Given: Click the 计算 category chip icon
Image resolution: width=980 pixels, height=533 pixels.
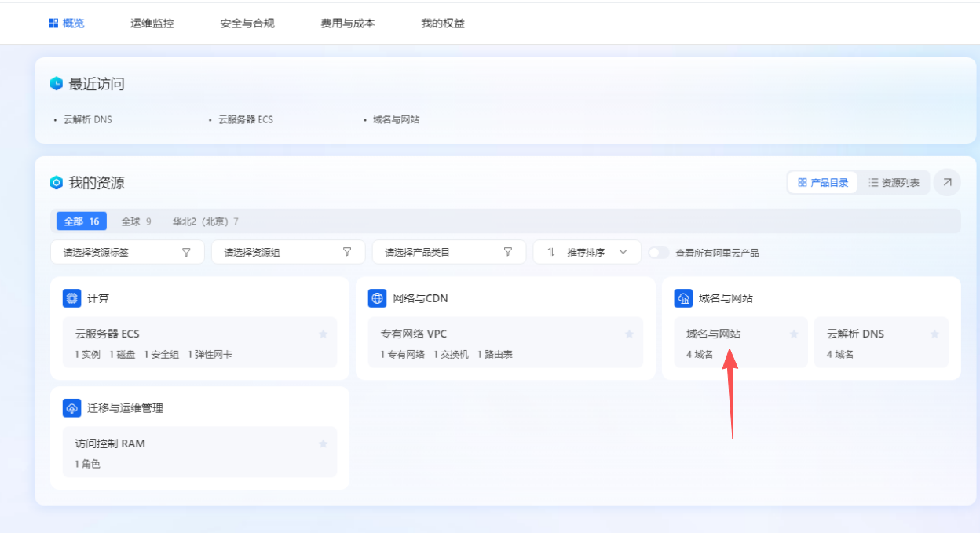Looking at the screenshot, I should 71,298.
